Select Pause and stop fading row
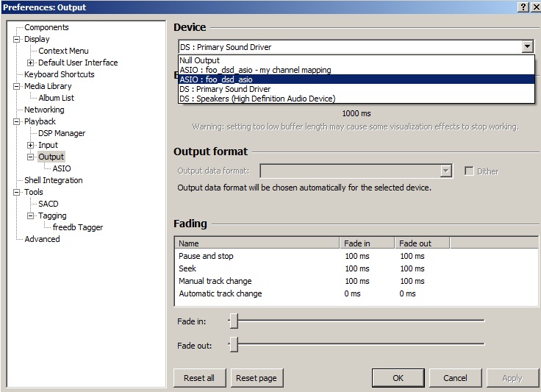Image resolution: width=541 pixels, height=392 pixels. coord(206,256)
